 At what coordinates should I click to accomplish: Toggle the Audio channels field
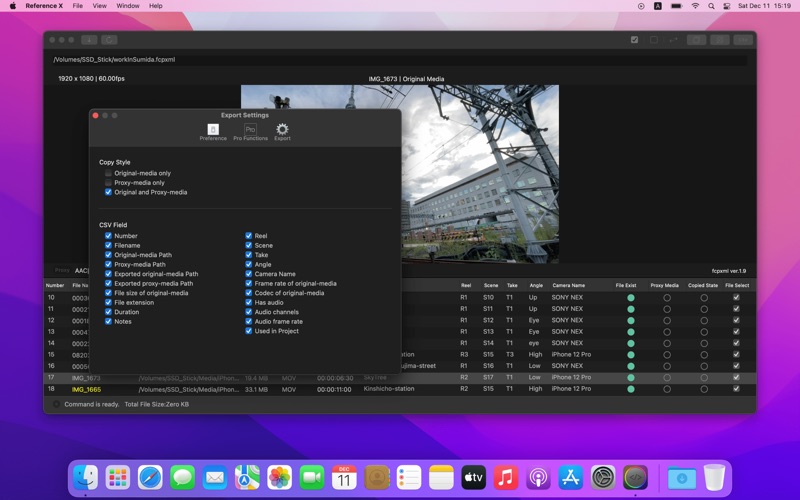(x=248, y=312)
